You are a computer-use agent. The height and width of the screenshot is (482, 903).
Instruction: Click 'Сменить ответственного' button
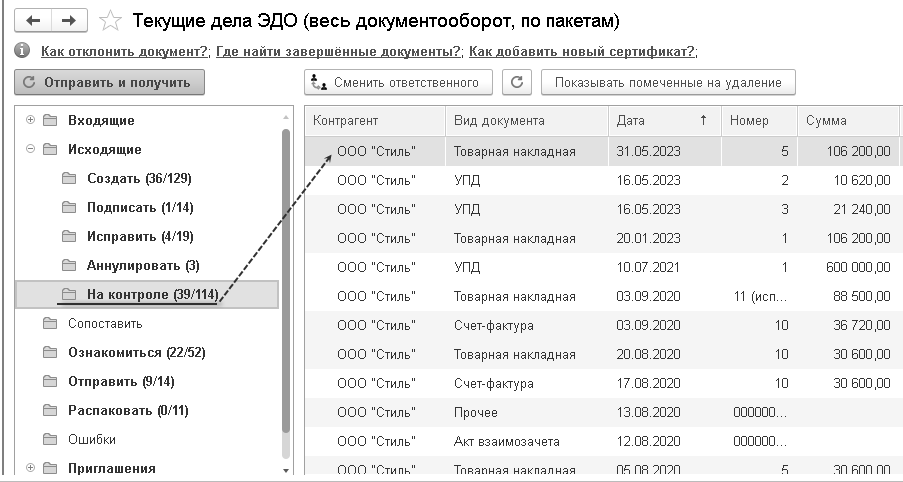[399, 82]
